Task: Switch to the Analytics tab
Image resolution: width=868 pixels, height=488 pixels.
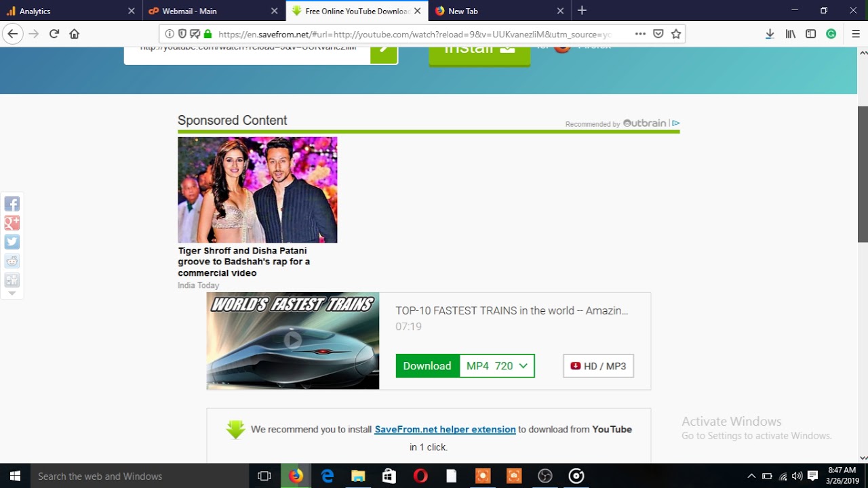Action: [x=66, y=11]
